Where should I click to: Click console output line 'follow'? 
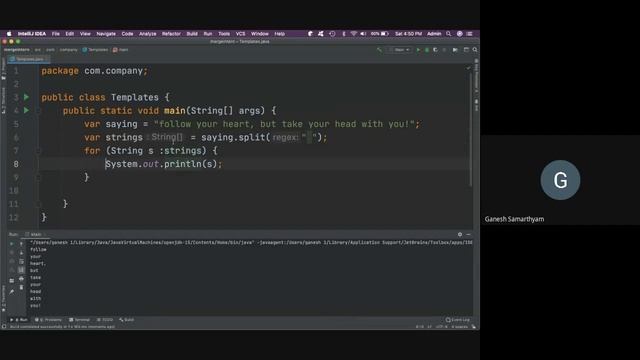click(38, 249)
